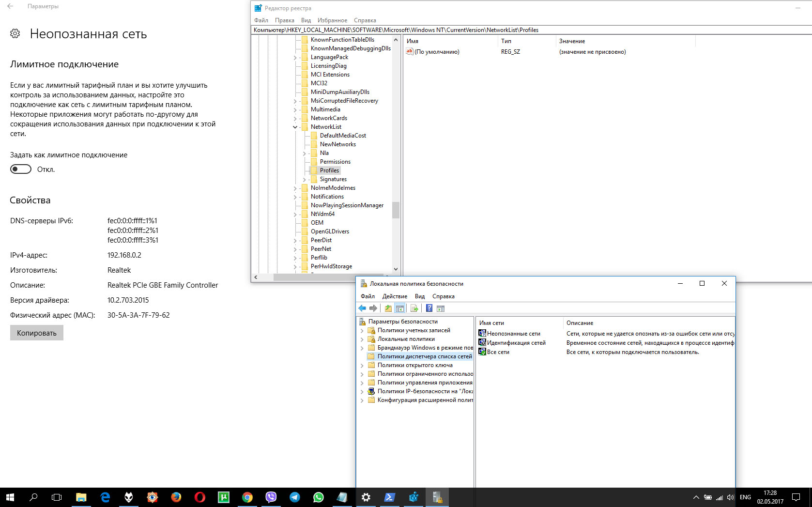Click the back arrow in Settings window
The height and width of the screenshot is (507, 812).
click(x=10, y=6)
